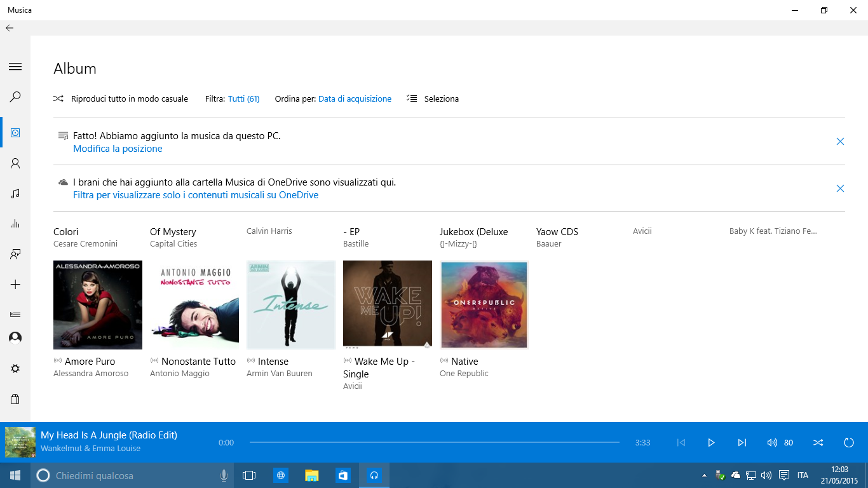Click the 'Chiedimi qualcosa' search box

132,475
